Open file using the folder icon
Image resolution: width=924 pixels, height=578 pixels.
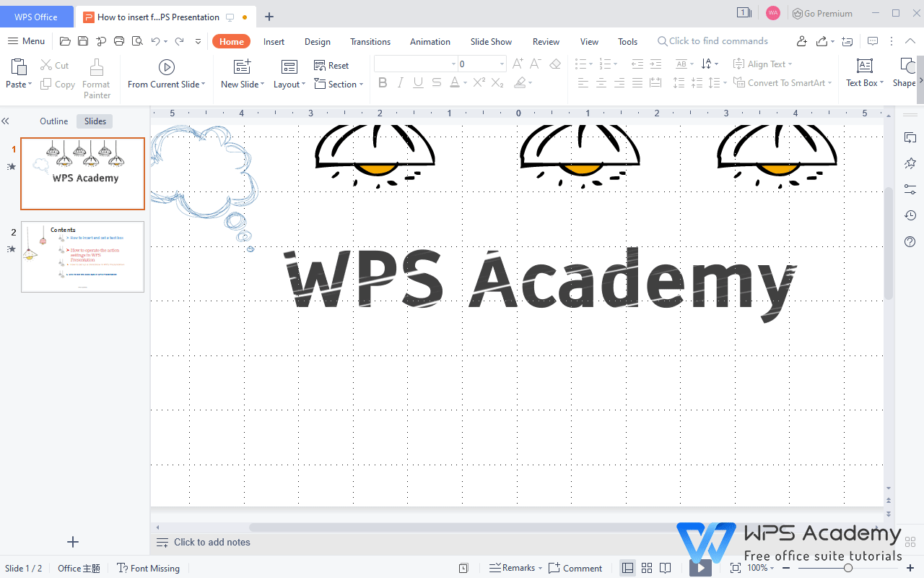pos(65,41)
